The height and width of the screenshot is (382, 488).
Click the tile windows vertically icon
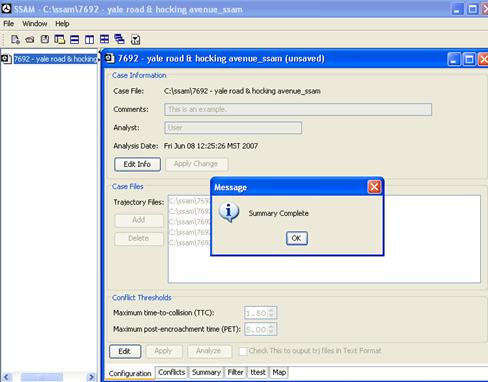89,40
